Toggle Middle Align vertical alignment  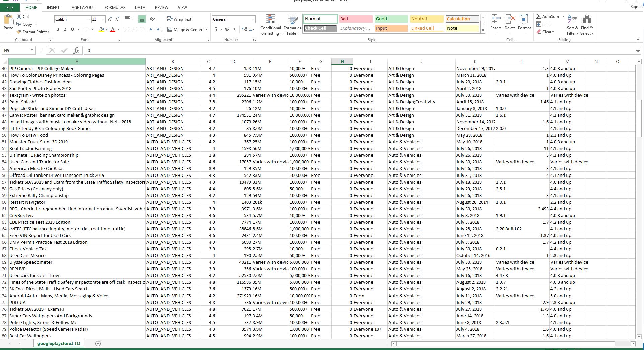134,19
